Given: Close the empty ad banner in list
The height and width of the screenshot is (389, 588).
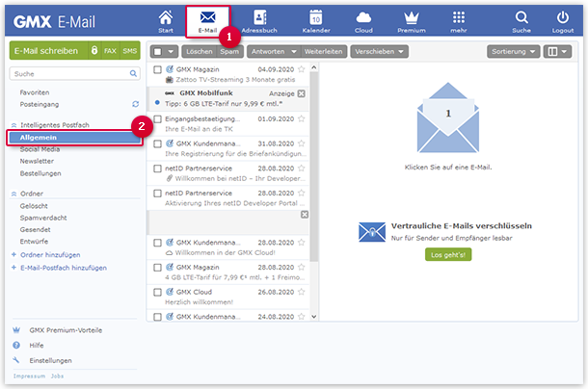Looking at the screenshot, I should point(305,215).
